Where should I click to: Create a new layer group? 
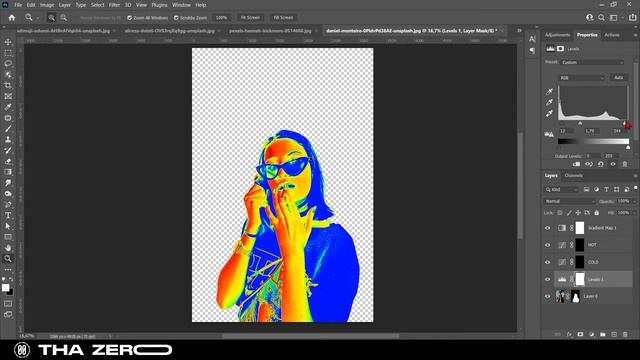[603, 335]
